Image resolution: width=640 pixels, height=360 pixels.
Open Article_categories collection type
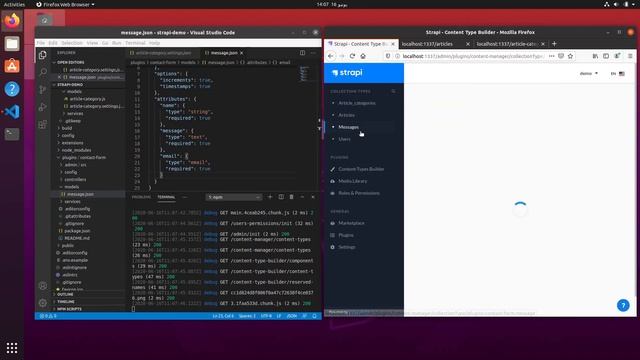(x=357, y=103)
